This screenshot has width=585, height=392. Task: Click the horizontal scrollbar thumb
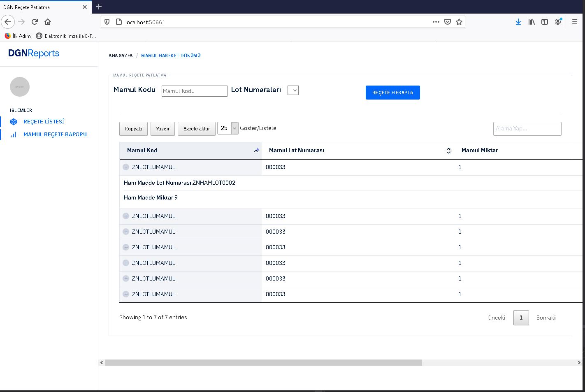coord(264,363)
